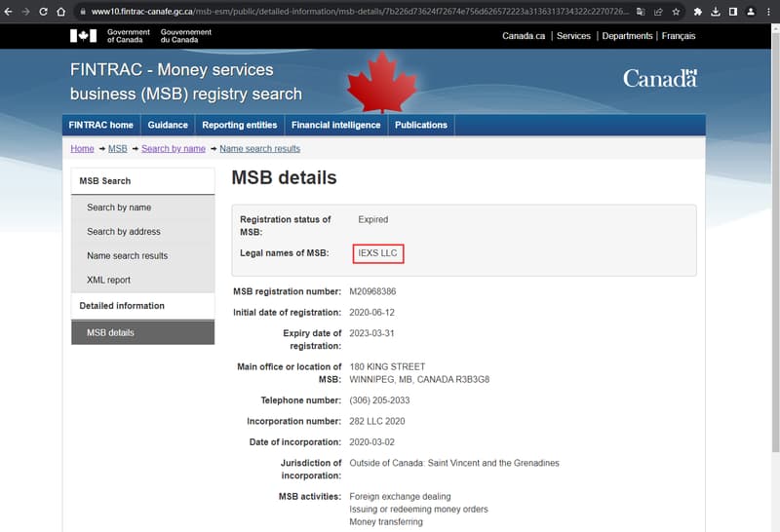Click the Expired status text
The width and height of the screenshot is (780, 532).
point(373,219)
